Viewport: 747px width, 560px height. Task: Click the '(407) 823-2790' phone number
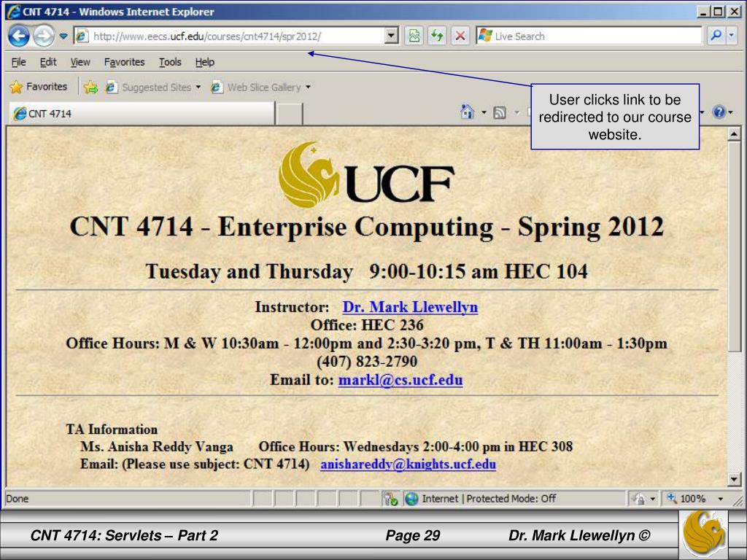367,362
